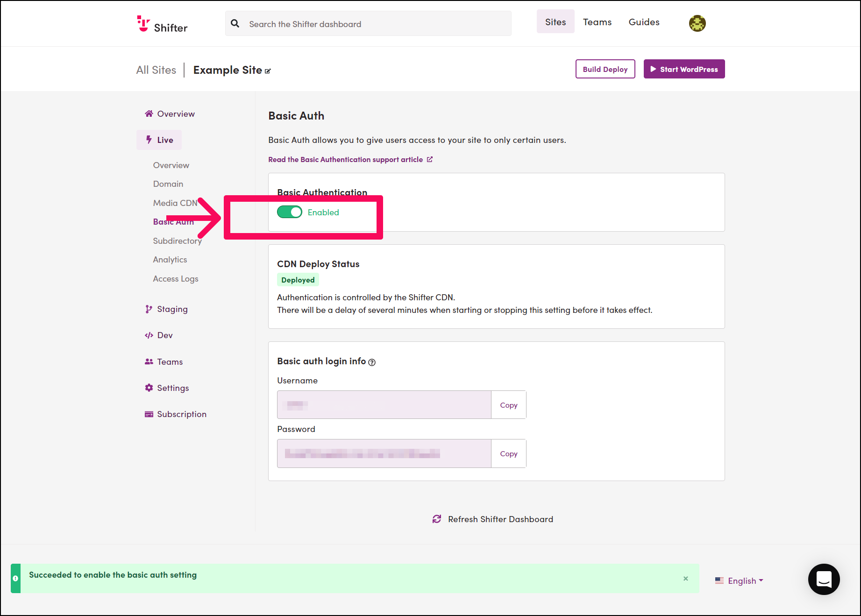Image resolution: width=861 pixels, height=616 pixels.
Task: Click the Build Deploy button
Action: 605,69
